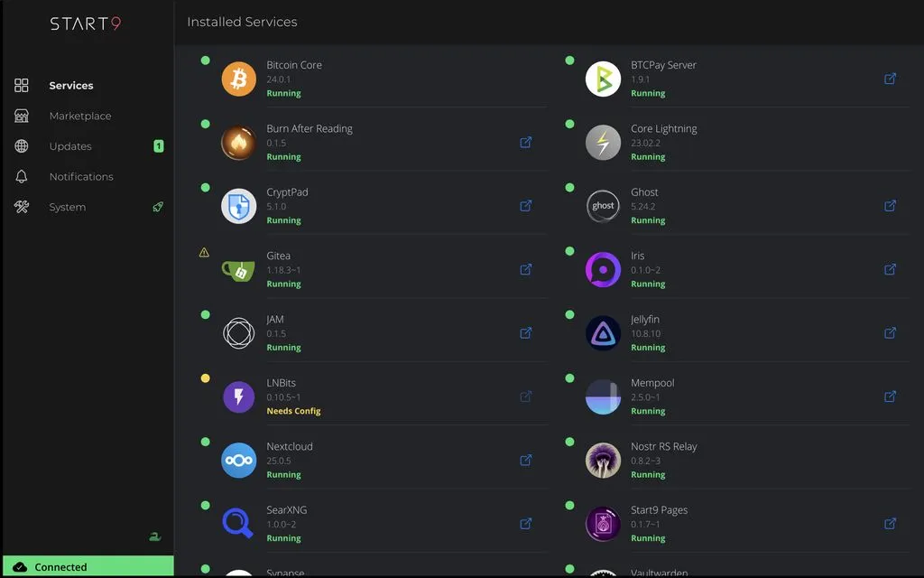924x578 pixels.
Task: Select Notifications in the sidebar
Action: point(81,177)
